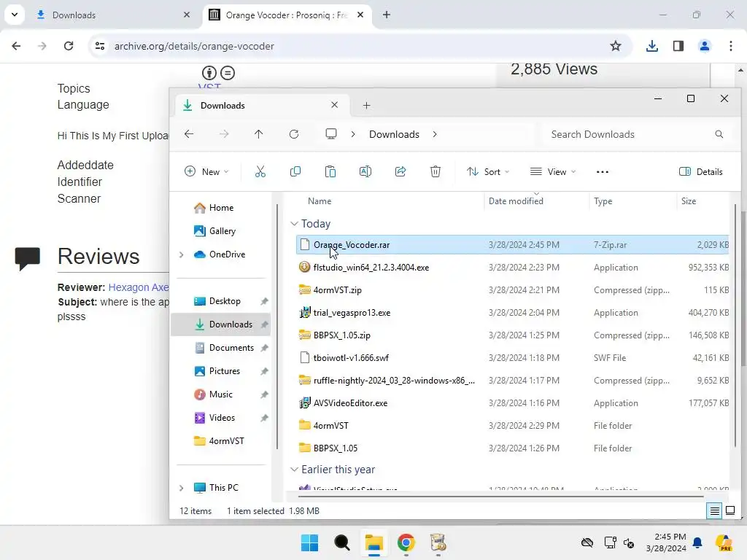Open a new Chrome tab
Viewport: 747px width, 560px height.
click(387, 15)
